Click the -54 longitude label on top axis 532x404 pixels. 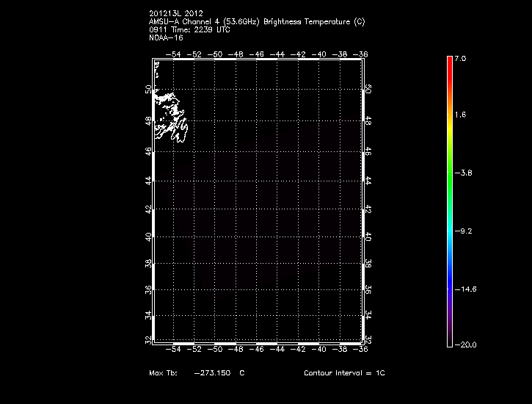pos(173,54)
